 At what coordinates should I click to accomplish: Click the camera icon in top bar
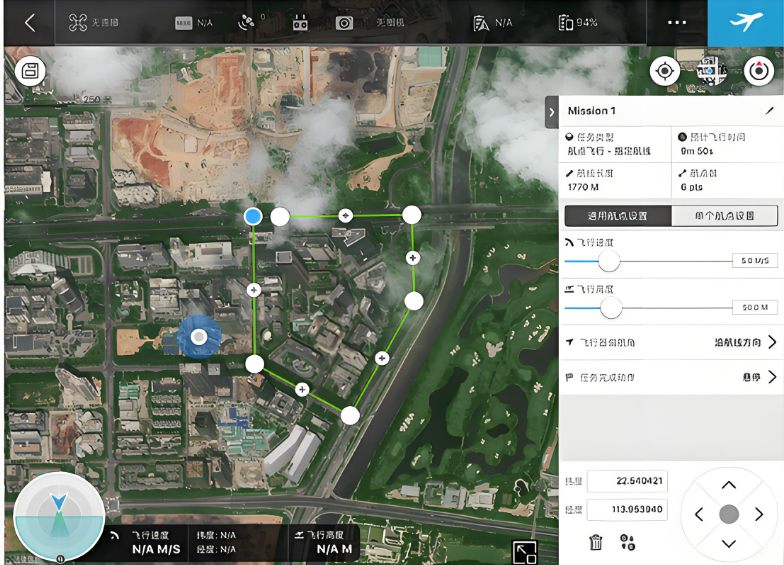pyautogui.click(x=344, y=23)
